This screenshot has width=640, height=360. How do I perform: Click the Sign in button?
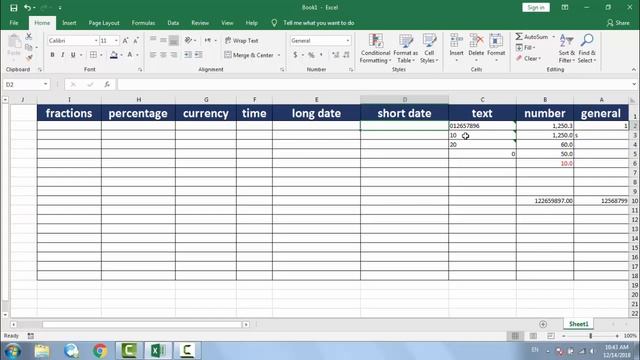[536, 7]
